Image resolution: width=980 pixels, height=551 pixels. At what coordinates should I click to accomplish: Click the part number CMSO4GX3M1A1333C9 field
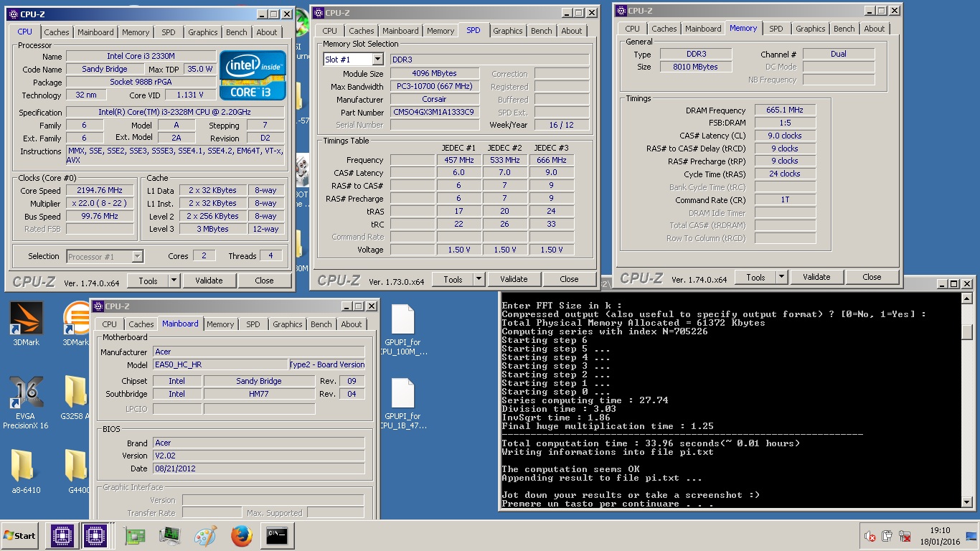point(435,113)
